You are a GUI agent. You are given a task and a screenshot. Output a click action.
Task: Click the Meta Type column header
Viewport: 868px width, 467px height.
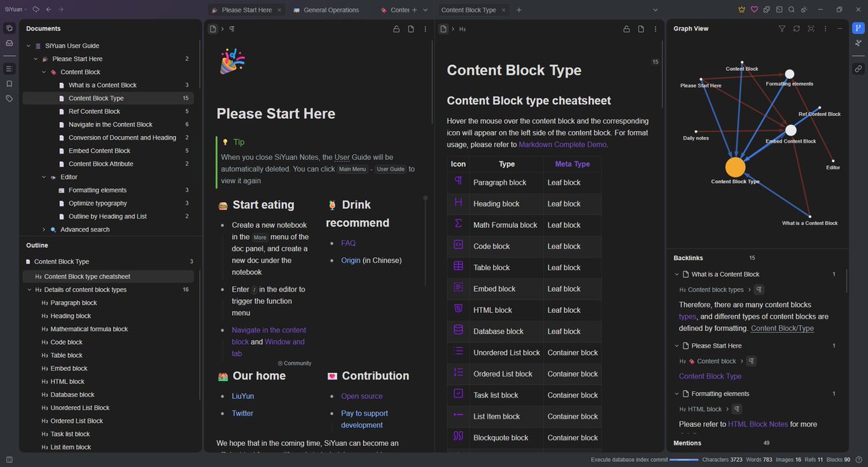[572, 164]
